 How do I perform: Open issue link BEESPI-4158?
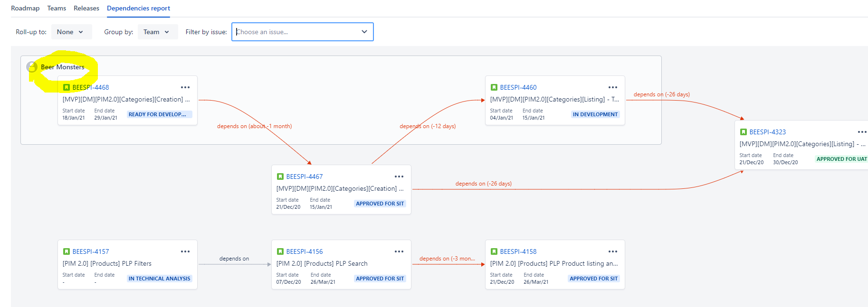[x=518, y=251]
